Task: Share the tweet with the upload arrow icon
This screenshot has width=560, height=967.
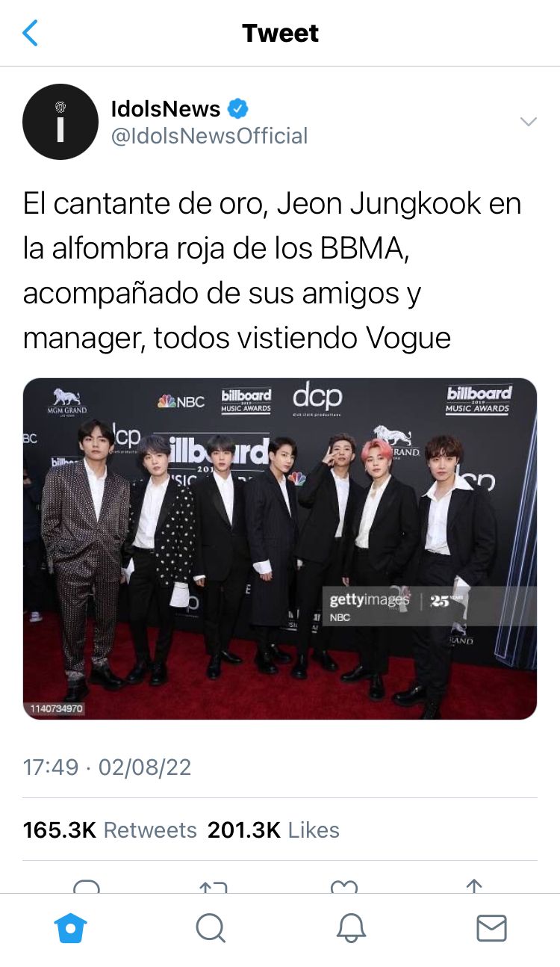Action: (x=473, y=886)
